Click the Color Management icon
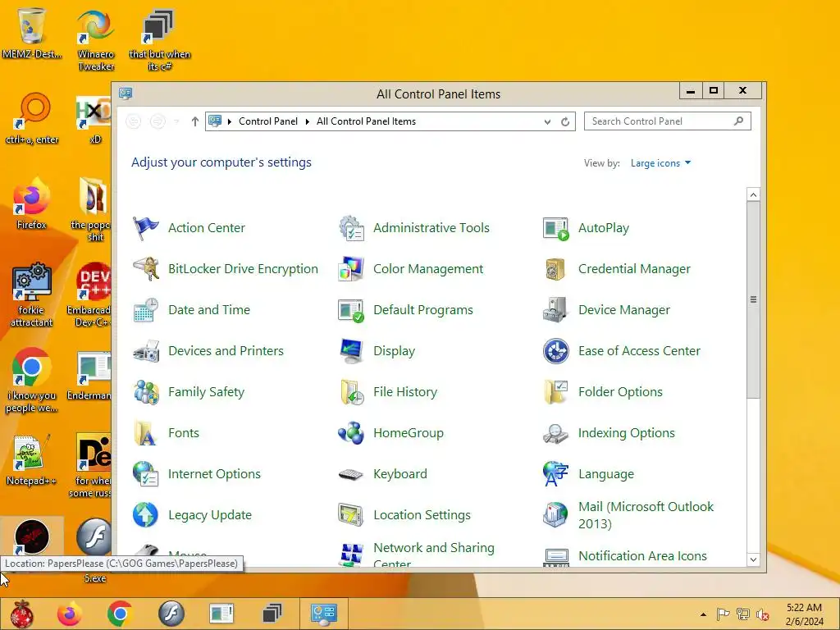Viewport: 840px width, 630px height. coord(351,269)
